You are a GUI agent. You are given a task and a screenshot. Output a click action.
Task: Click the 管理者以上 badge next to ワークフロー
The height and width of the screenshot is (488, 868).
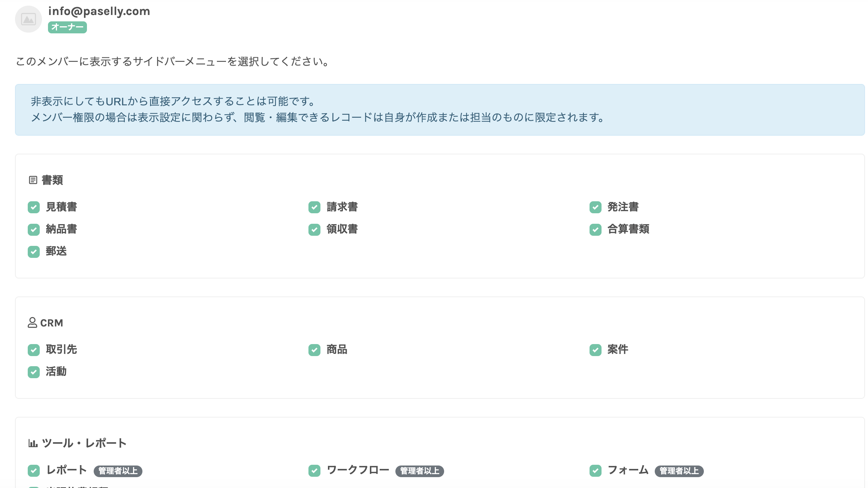click(420, 471)
